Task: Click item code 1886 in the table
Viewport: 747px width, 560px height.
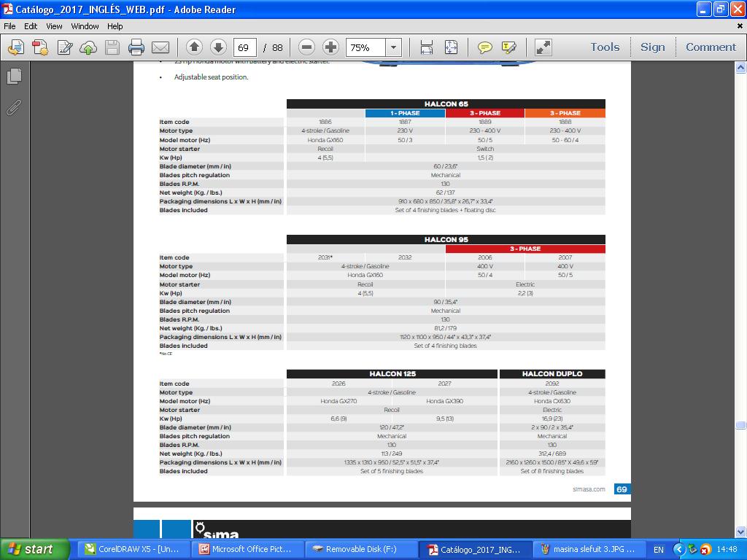Action: click(325, 122)
